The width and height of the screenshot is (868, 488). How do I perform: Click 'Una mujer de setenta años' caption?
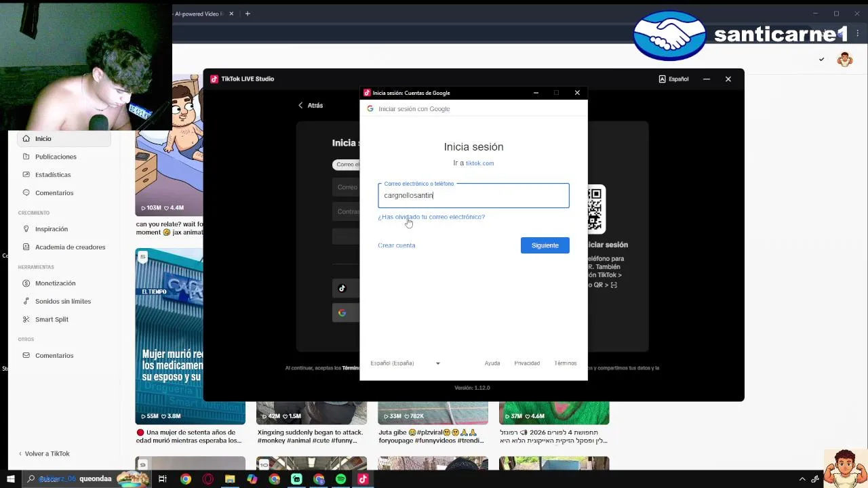click(x=189, y=436)
